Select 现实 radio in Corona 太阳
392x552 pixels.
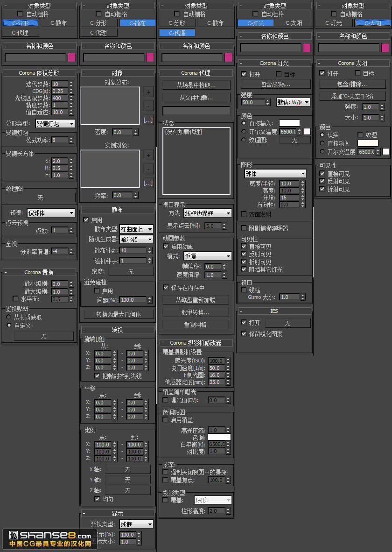click(x=322, y=135)
